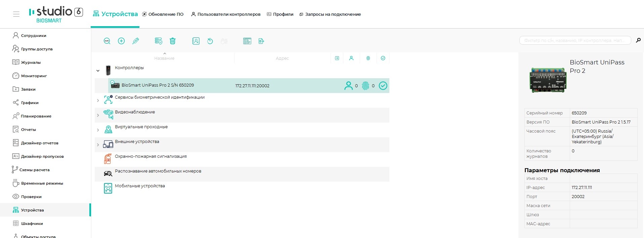Open Журналы in the sidebar
Viewport: 644px width, 238px height.
[x=45, y=62]
